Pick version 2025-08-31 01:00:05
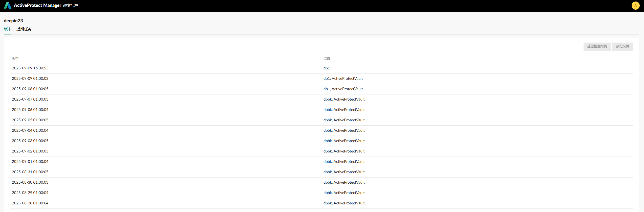This screenshot has height=212, width=644. [30, 172]
